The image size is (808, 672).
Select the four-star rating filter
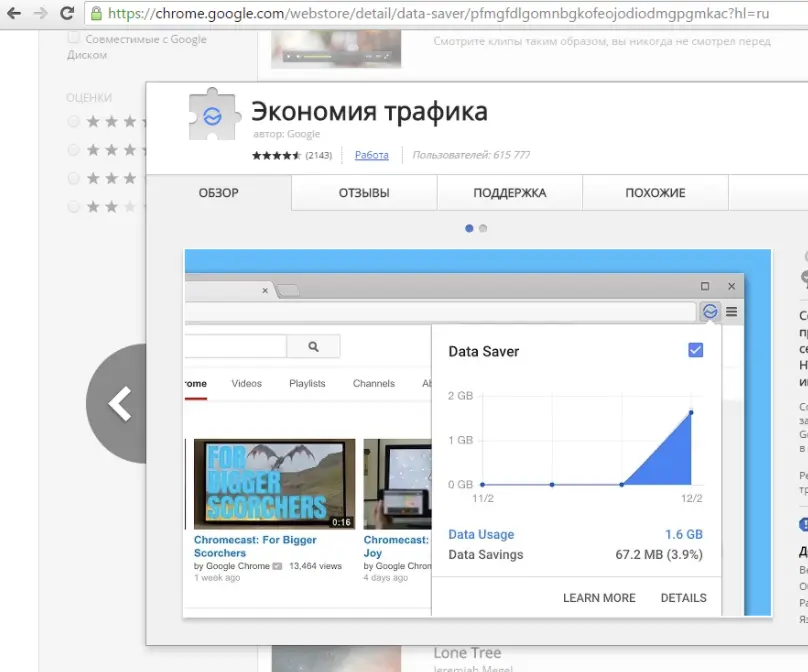[x=71, y=149]
